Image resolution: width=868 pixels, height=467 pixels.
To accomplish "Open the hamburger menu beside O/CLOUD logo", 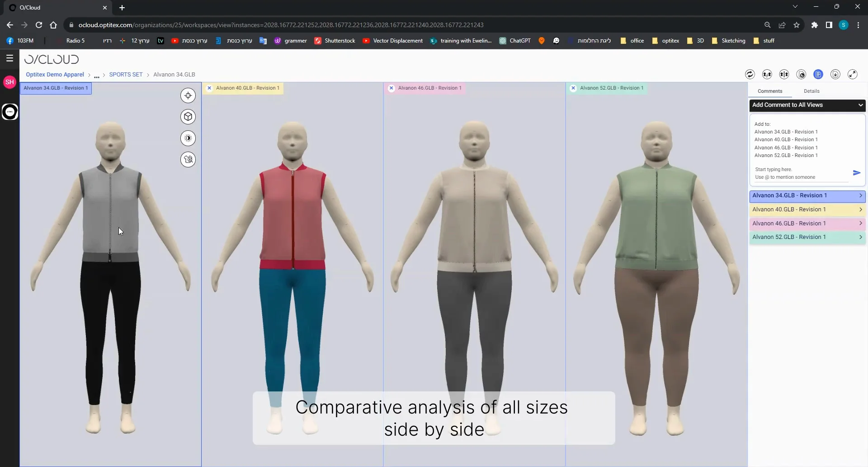I will click(x=9, y=58).
